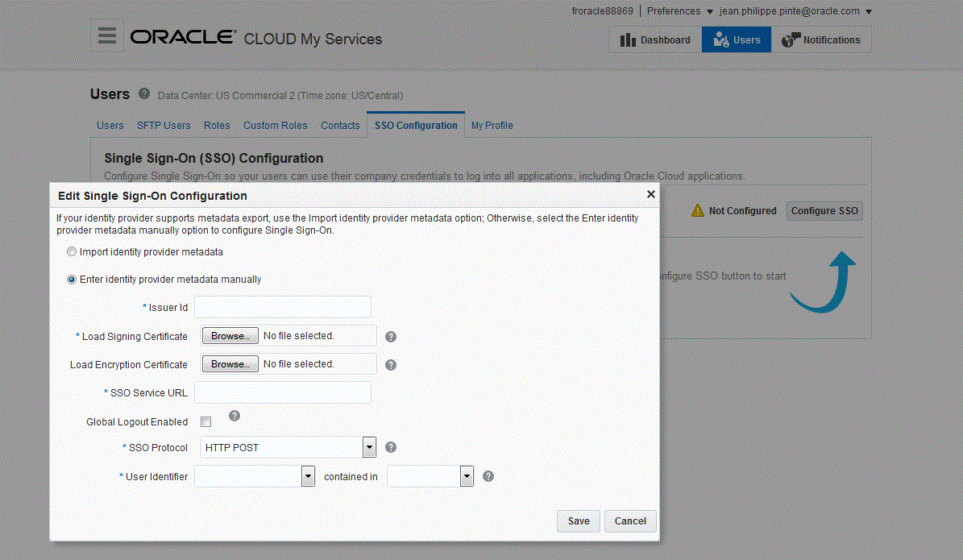Switch to the My Profile tab
Viewport: 963px width, 560px height.
tap(492, 125)
